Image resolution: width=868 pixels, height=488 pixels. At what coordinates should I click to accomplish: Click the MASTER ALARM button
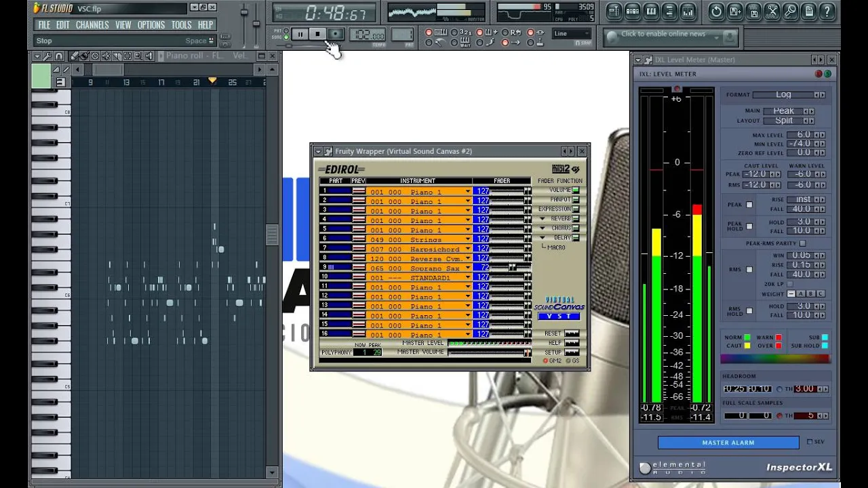[728, 443]
